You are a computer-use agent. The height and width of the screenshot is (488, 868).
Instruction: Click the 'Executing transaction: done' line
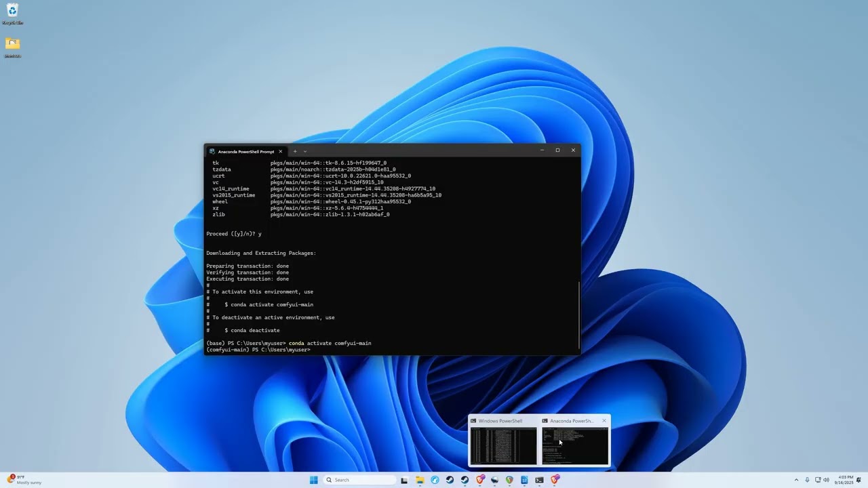(x=248, y=279)
